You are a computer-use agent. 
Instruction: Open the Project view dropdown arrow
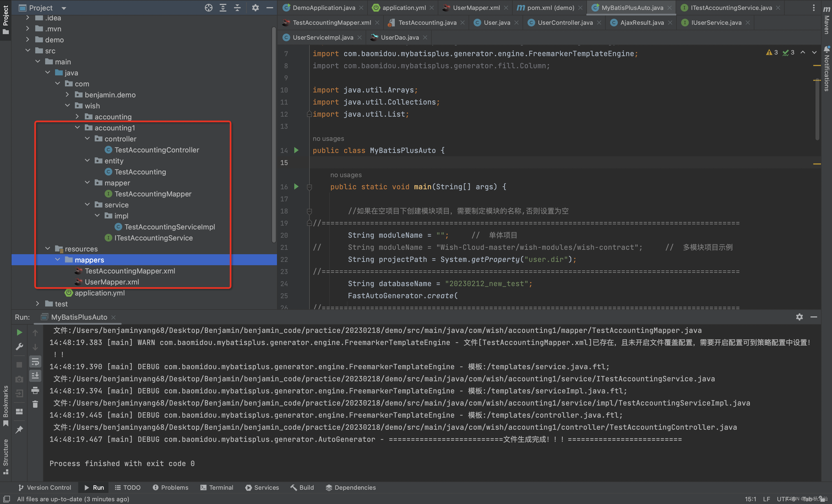click(x=64, y=8)
